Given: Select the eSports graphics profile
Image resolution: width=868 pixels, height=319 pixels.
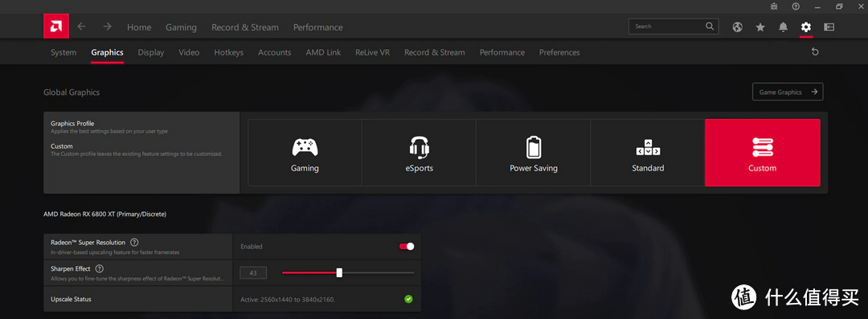Looking at the screenshot, I should (x=419, y=153).
